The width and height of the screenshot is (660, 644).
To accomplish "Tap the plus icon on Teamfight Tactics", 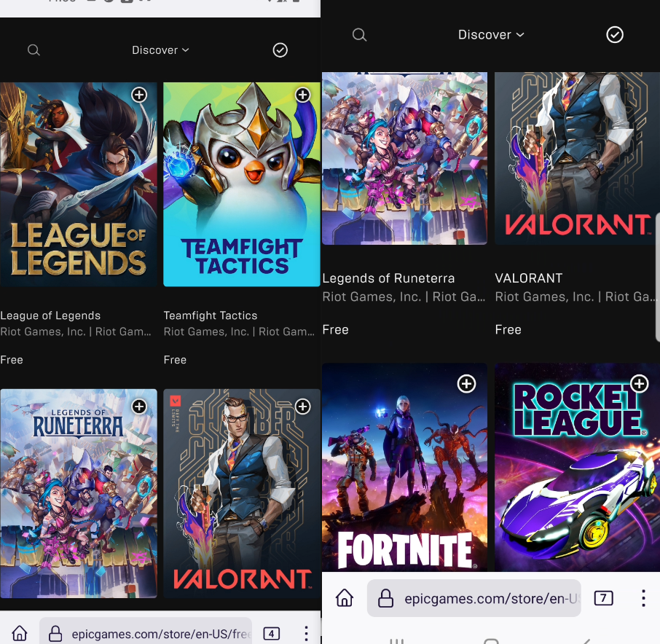I will click(x=303, y=95).
